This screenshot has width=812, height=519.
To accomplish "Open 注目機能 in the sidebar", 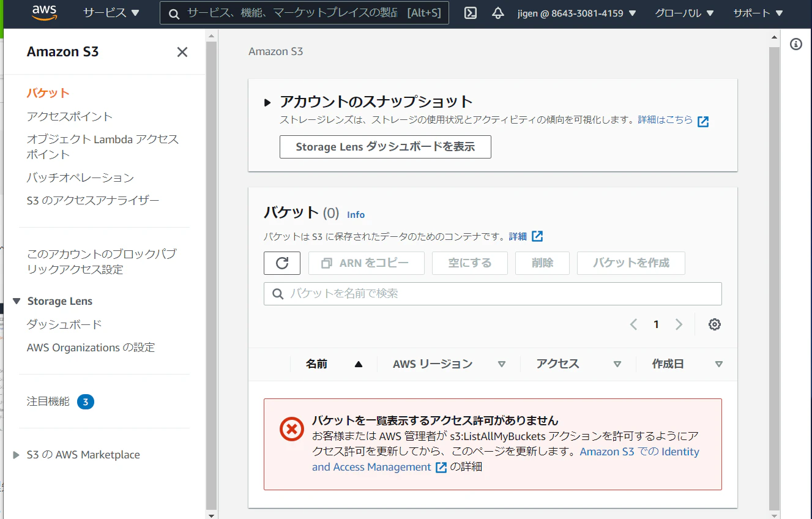I will 48,402.
